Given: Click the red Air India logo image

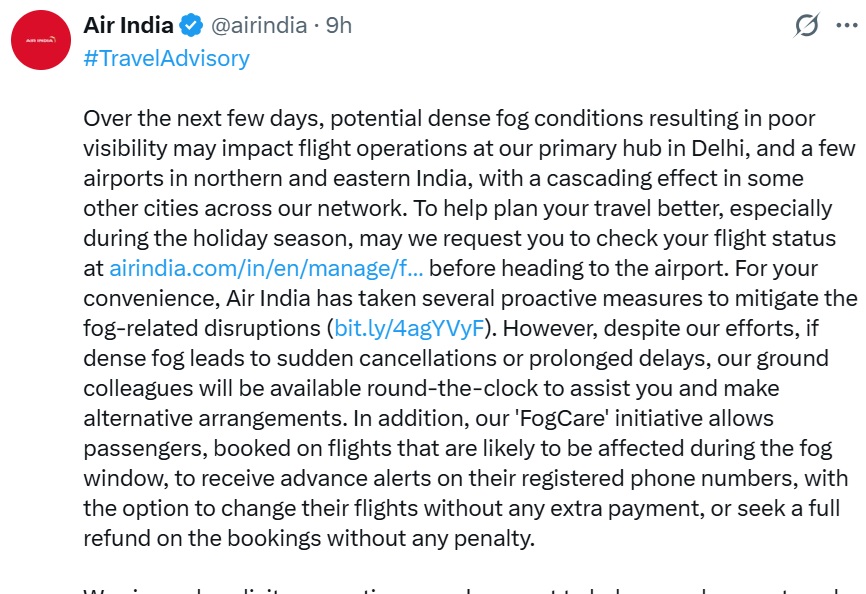Looking at the screenshot, I should [40, 40].
